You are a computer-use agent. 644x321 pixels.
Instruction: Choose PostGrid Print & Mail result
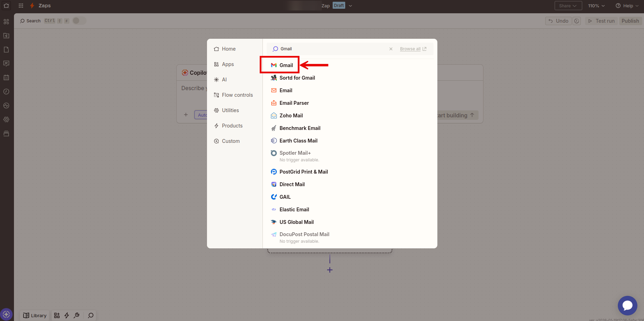click(x=350, y=172)
